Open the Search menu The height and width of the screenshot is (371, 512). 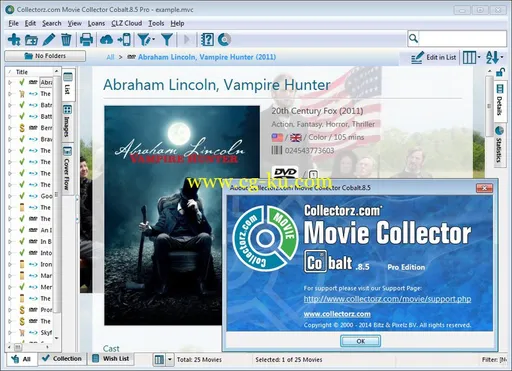coord(52,23)
